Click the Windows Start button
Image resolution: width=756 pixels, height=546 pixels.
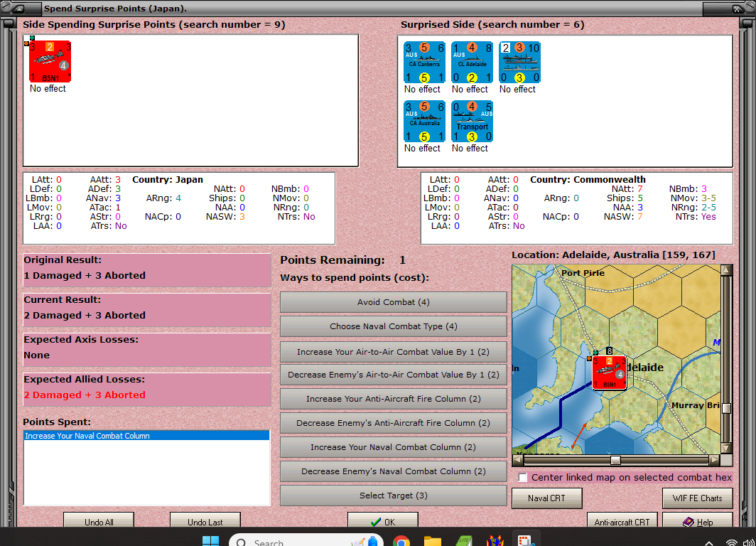tap(210, 541)
